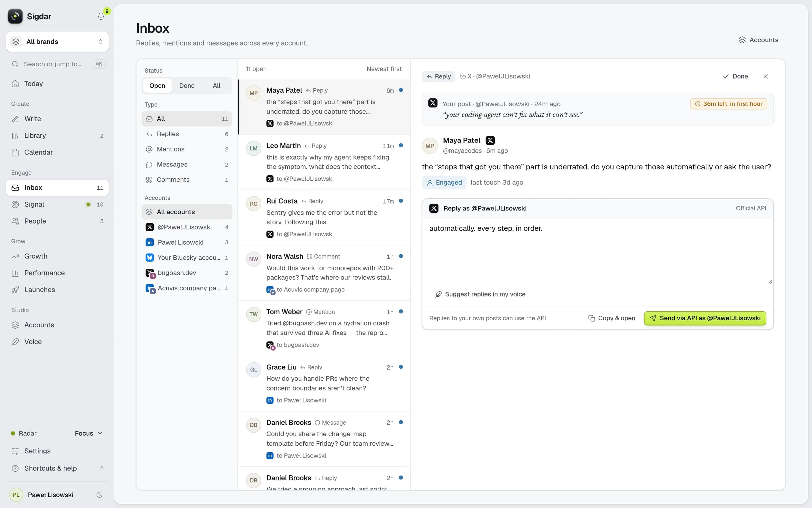Open the Write page

(58, 119)
